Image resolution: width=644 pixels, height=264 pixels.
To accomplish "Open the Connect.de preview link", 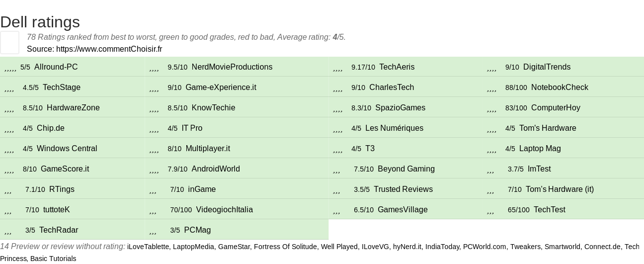I will tap(603, 247).
